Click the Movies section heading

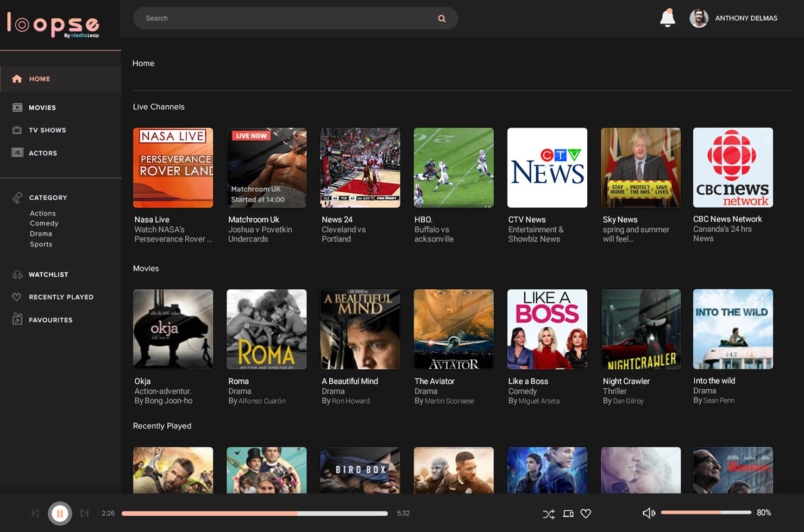[x=146, y=269]
